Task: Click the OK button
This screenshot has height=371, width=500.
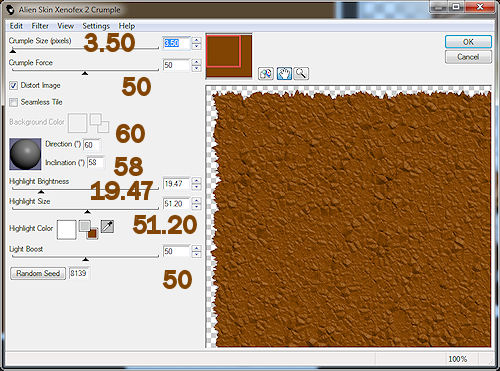Action: click(x=468, y=42)
